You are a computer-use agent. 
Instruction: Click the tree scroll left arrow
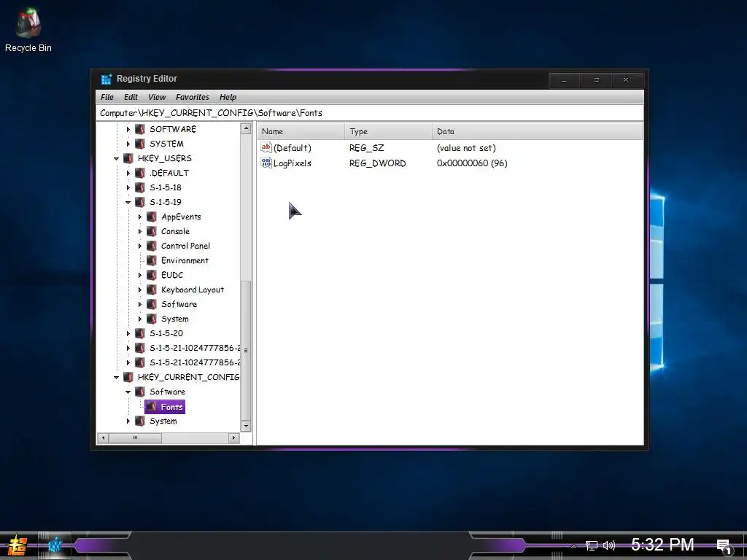click(x=104, y=437)
